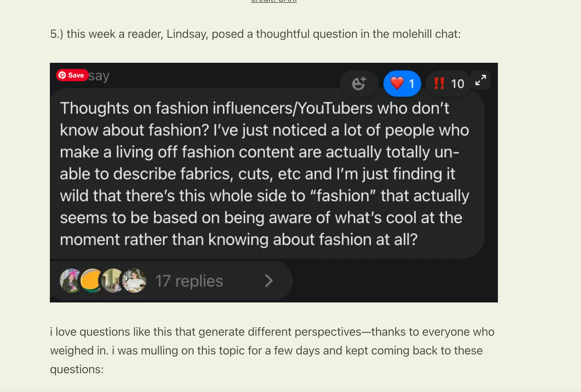
Task: Click the avatar with the pink hat
Action: [x=71, y=280]
